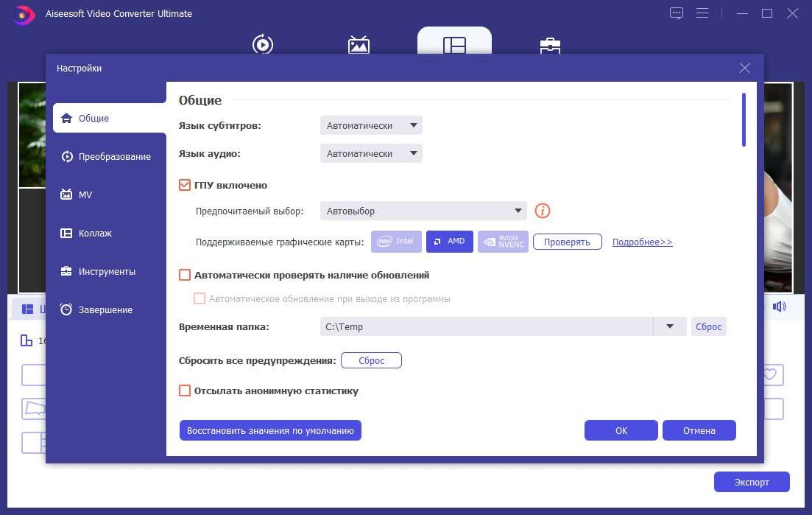Viewport: 812px width, 515px height.
Task: Enable Автоматически проверять наличие обновлений checkbox
Action: click(x=185, y=276)
